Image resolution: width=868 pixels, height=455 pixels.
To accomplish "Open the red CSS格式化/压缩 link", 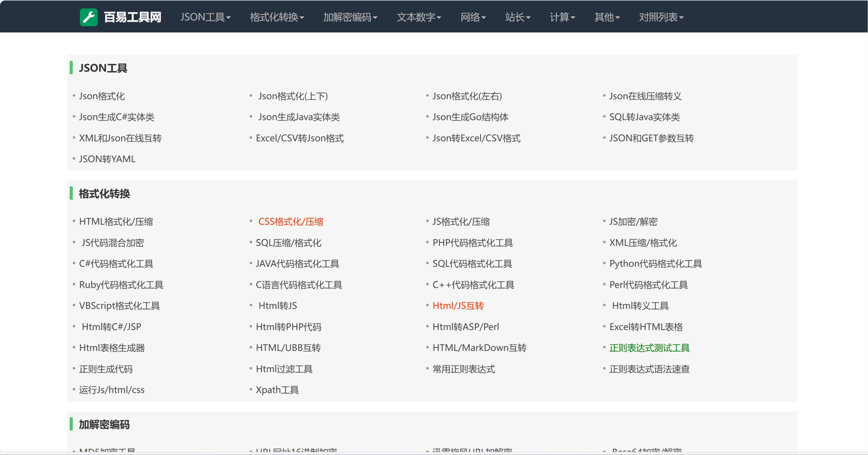I will coord(291,222).
